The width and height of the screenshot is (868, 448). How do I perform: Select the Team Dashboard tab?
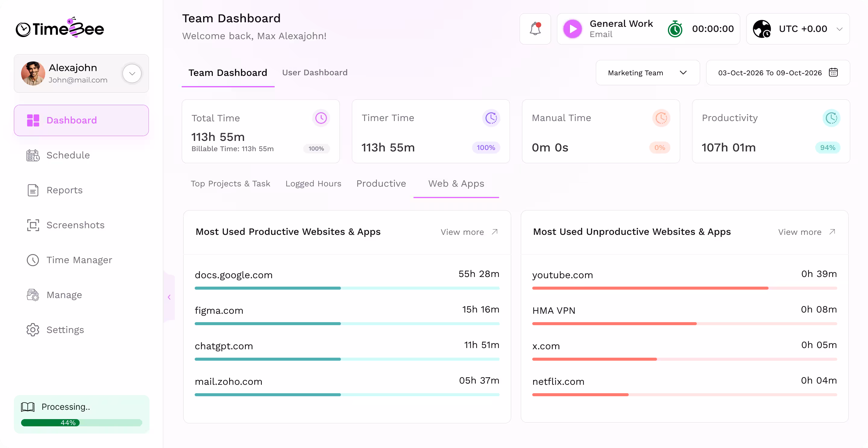click(228, 73)
